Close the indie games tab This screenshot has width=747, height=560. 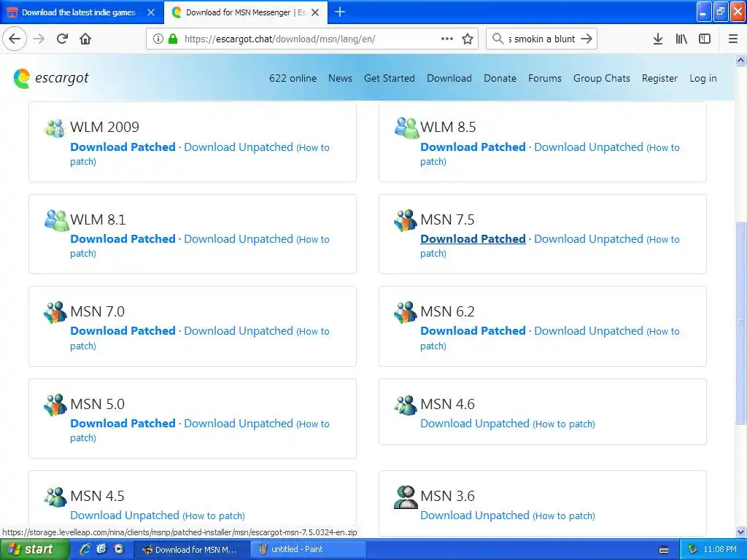[151, 12]
